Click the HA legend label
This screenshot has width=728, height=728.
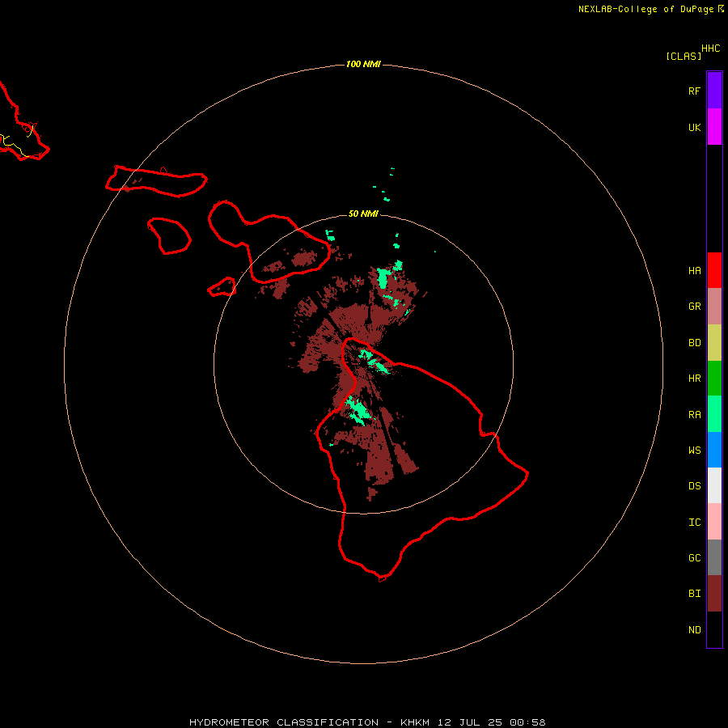tap(694, 271)
